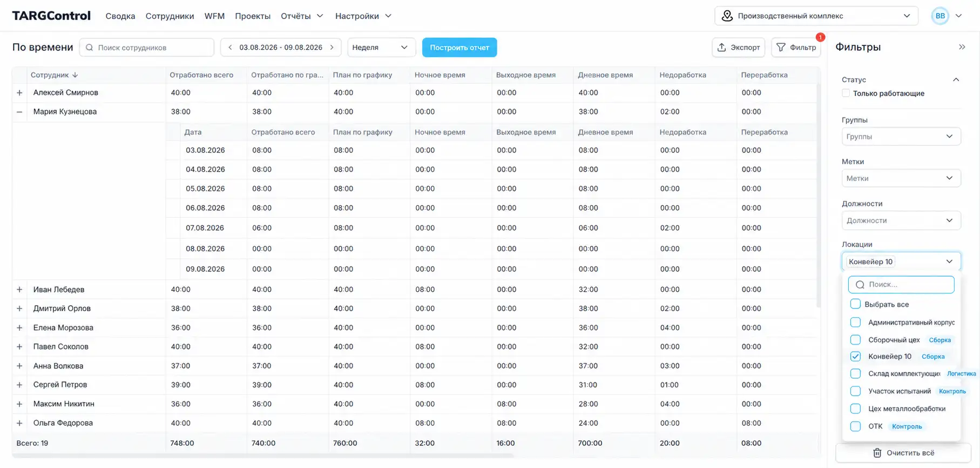Open the Настройки menu
Screen dimensions: 980x468
[x=363, y=16]
